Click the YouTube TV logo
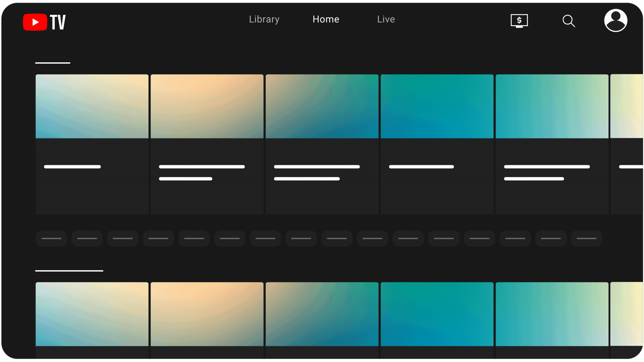Viewport: 644px width, 362px height. (44, 22)
